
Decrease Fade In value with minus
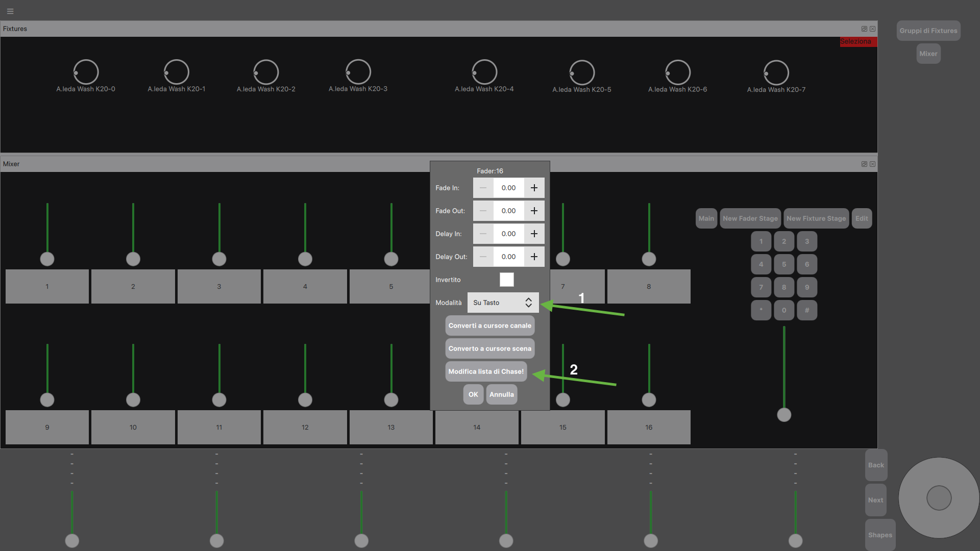(483, 188)
